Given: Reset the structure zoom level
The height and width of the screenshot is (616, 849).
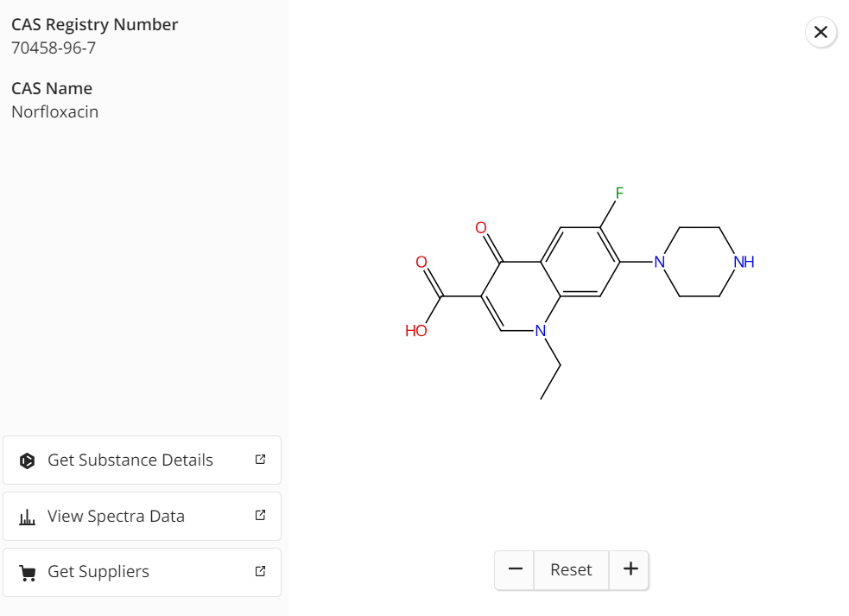Looking at the screenshot, I should [571, 569].
